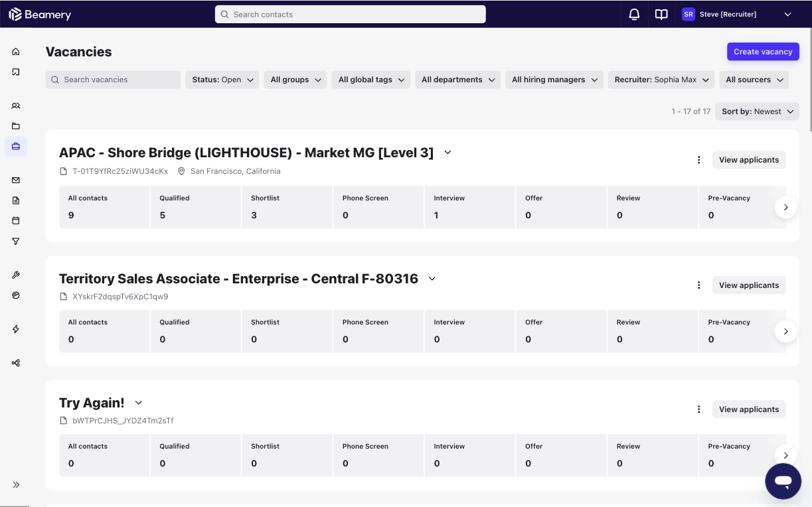Expand the Try Again! vacancy title chevron

click(139, 403)
